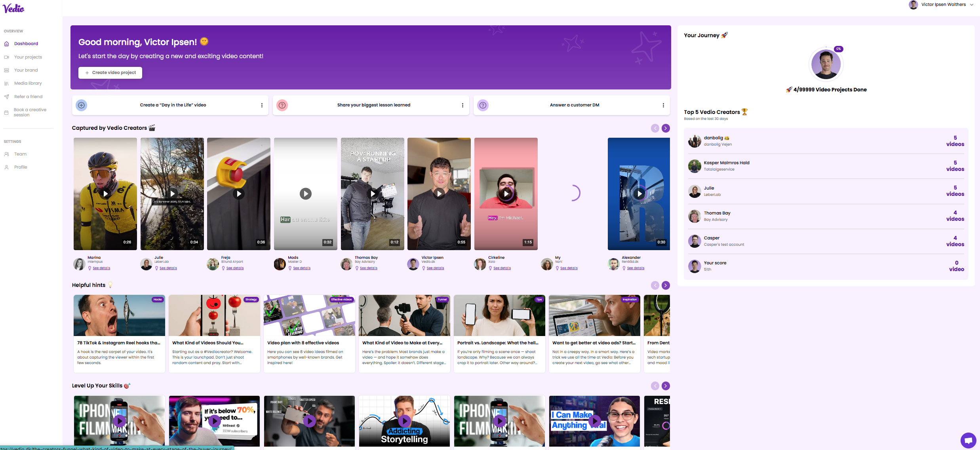The image size is (980, 450).
Task: Click the Media library sidebar icon
Action: pos(6,84)
